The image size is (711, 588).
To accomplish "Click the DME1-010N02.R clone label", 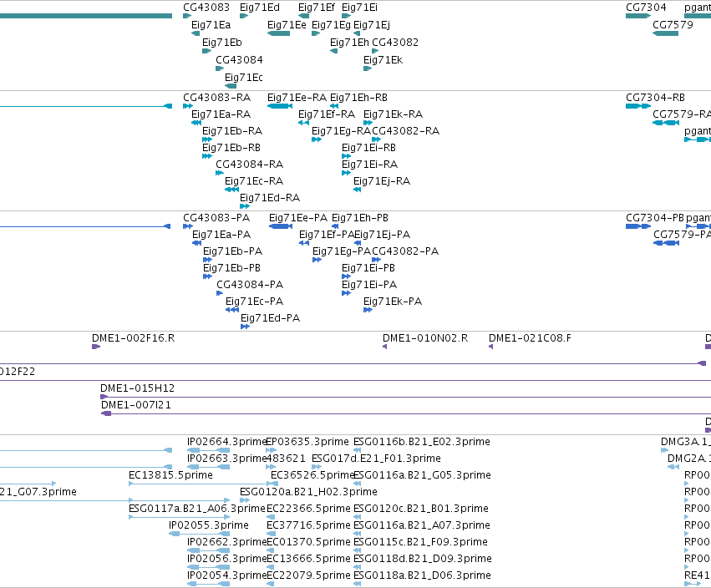I will coord(425,338).
